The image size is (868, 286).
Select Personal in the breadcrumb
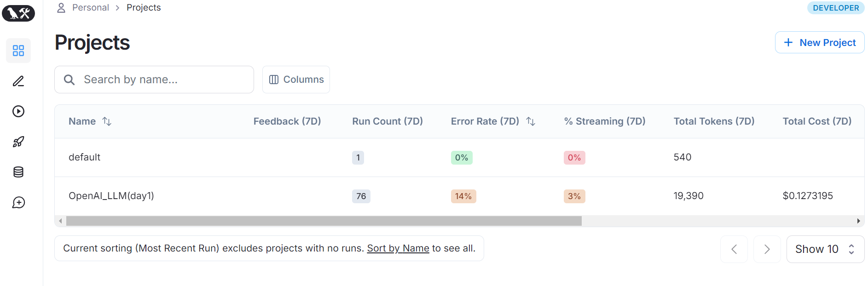[x=91, y=7]
